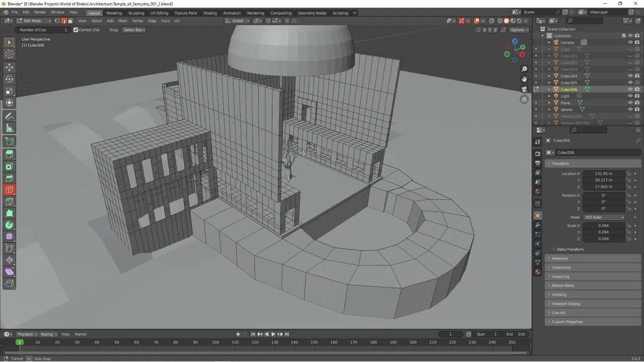
Task: Hide Cube.004 with its eye icon
Action: click(630, 76)
